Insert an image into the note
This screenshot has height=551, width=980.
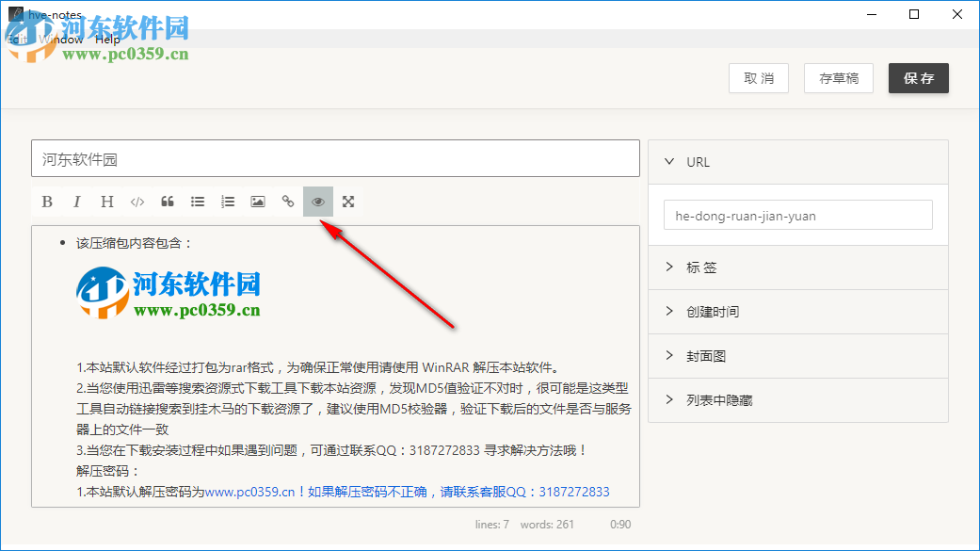[258, 202]
